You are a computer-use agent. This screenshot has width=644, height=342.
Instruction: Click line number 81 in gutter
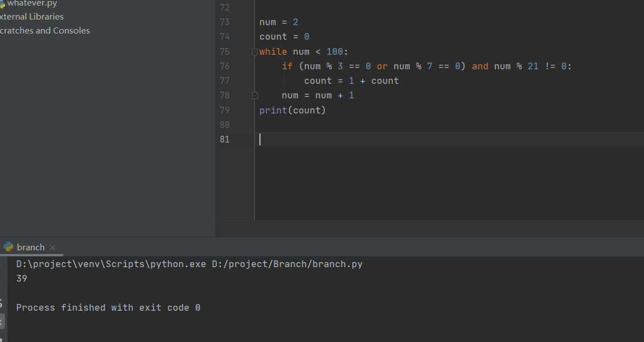225,140
